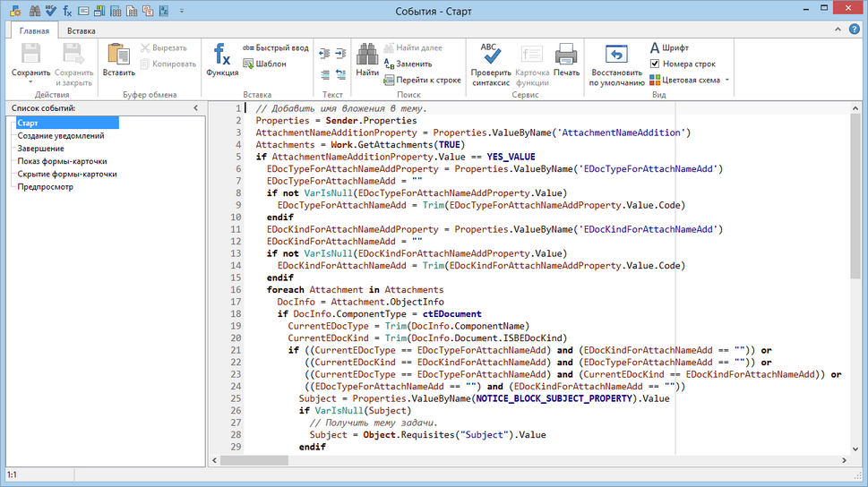
Task: Toggle the Номера строк checkbox
Action: click(655, 64)
